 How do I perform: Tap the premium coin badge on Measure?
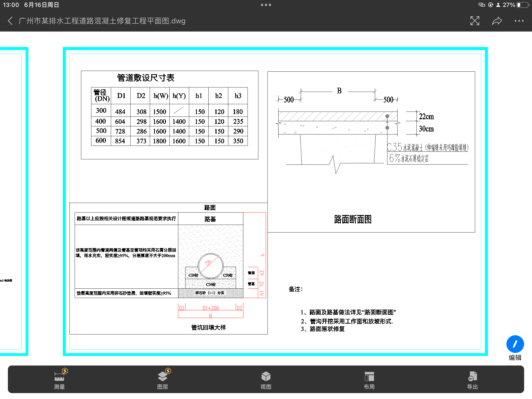click(x=65, y=371)
